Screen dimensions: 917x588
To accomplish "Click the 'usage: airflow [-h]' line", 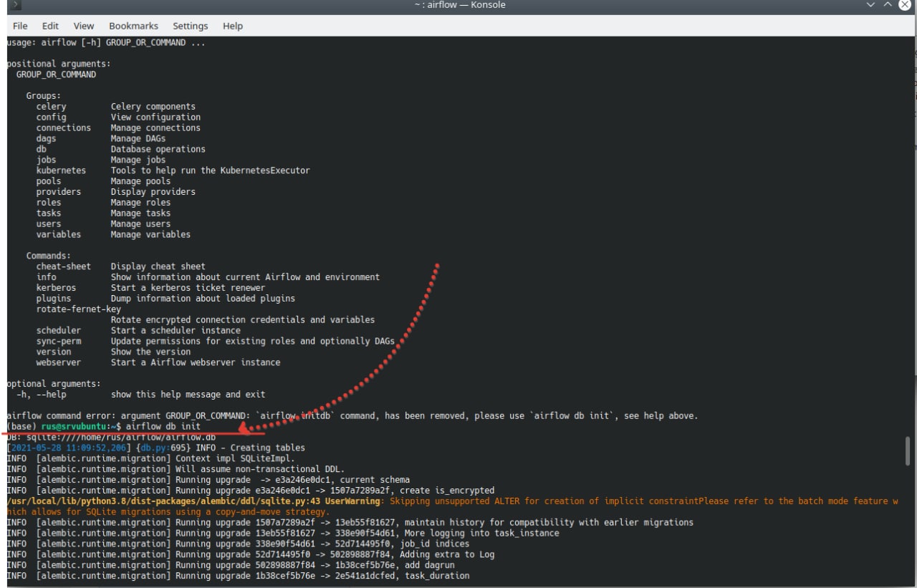I will [106, 43].
